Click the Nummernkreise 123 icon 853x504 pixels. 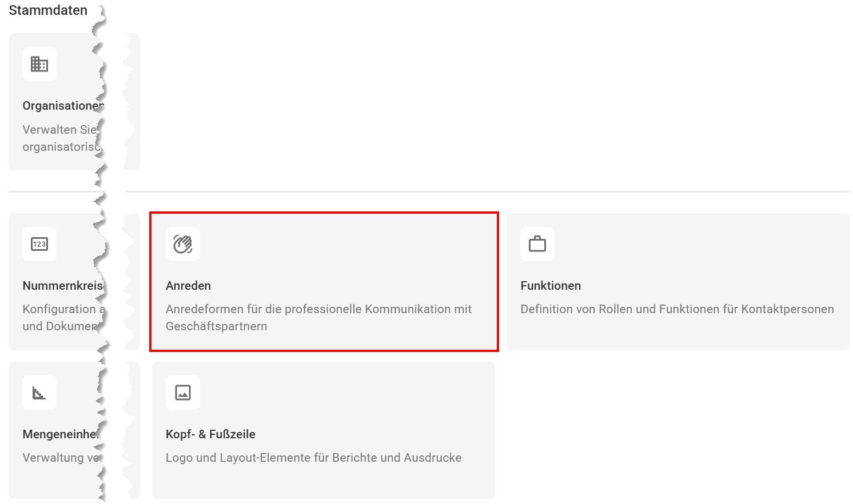pyautogui.click(x=39, y=244)
